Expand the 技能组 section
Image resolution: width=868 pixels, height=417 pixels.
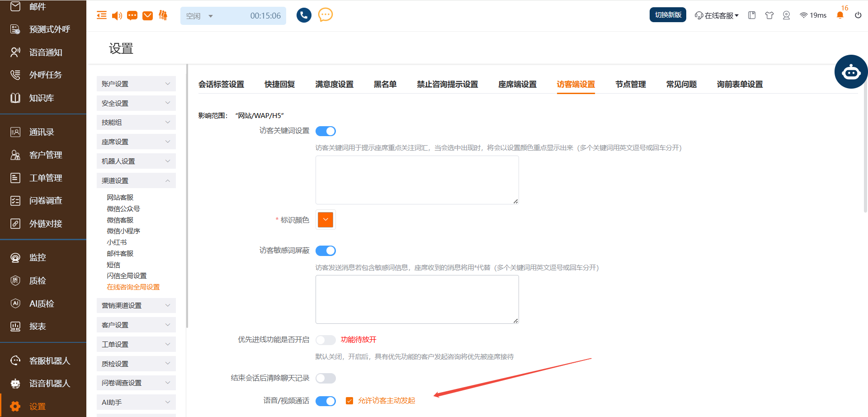pyautogui.click(x=136, y=123)
